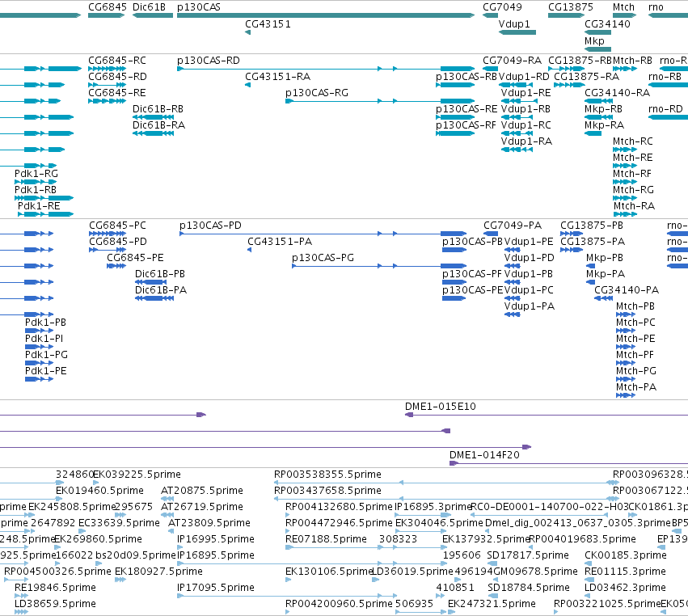Click the CG6845 gene label
The image size is (688, 616).
click(107, 7)
